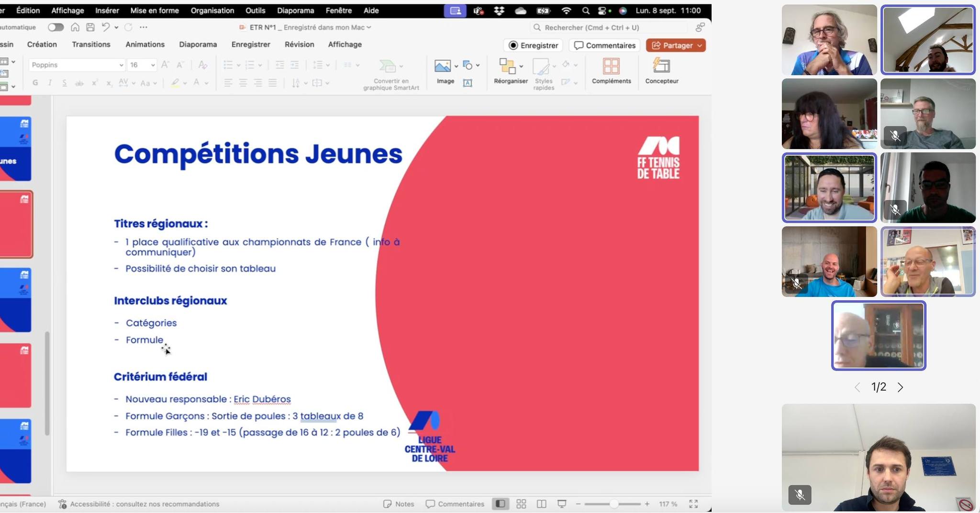
Task: Center the text alignment
Action: click(x=243, y=83)
